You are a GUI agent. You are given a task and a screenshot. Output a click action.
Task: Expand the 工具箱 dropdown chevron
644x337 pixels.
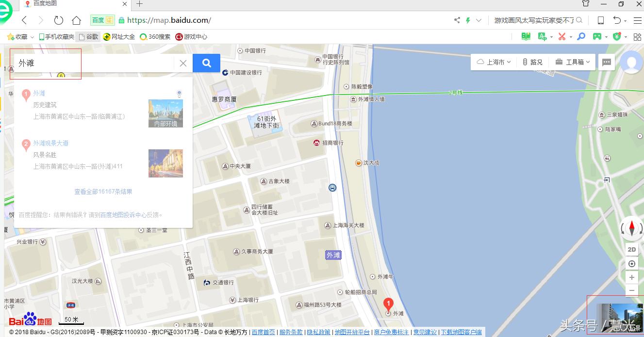pyautogui.click(x=588, y=62)
